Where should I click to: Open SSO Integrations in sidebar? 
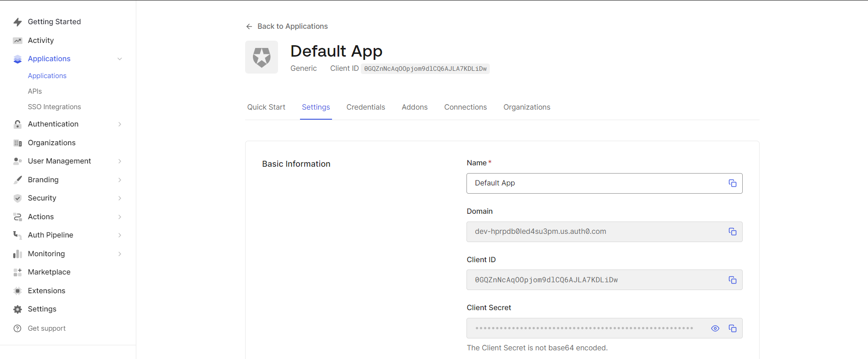point(54,107)
